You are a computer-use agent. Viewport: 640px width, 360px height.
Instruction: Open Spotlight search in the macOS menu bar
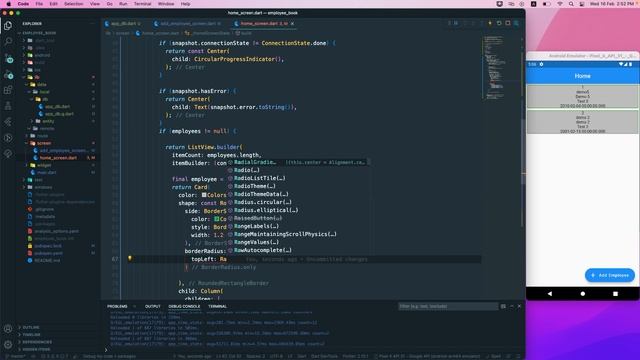click(571, 4)
